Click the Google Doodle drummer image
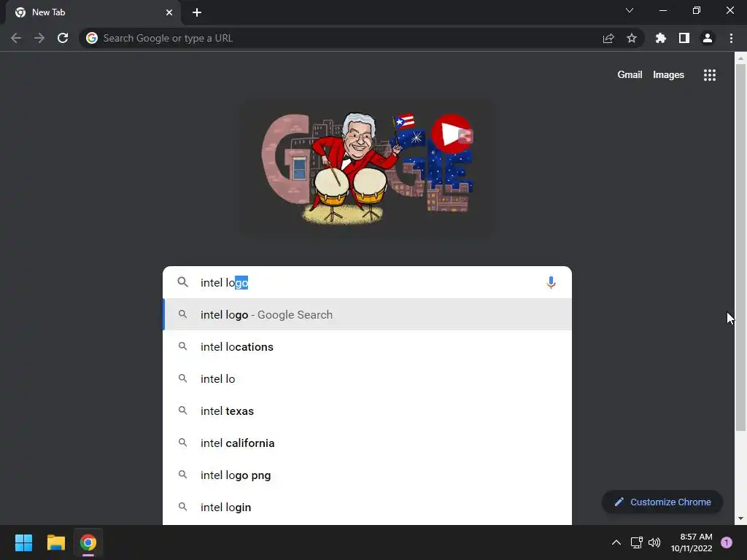This screenshot has width=747, height=560. pyautogui.click(x=367, y=168)
